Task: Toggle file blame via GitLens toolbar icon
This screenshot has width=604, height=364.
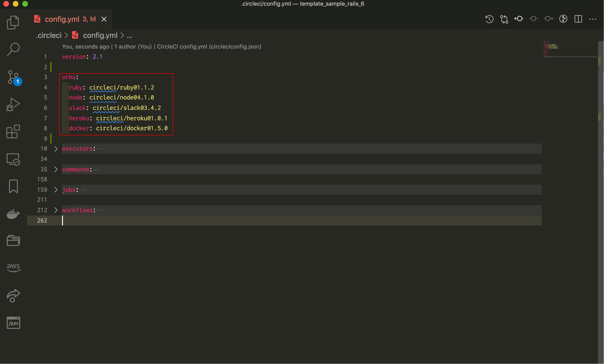Action: tap(563, 19)
